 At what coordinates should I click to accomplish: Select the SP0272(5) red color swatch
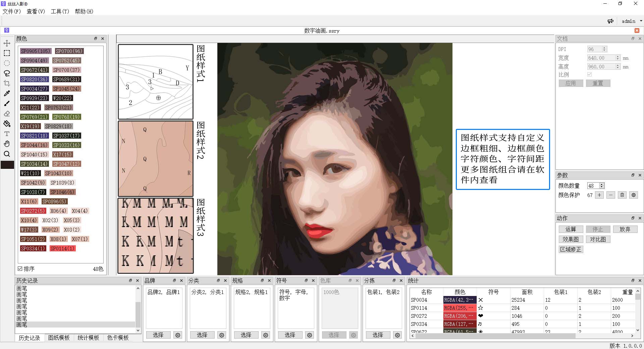[33, 211]
